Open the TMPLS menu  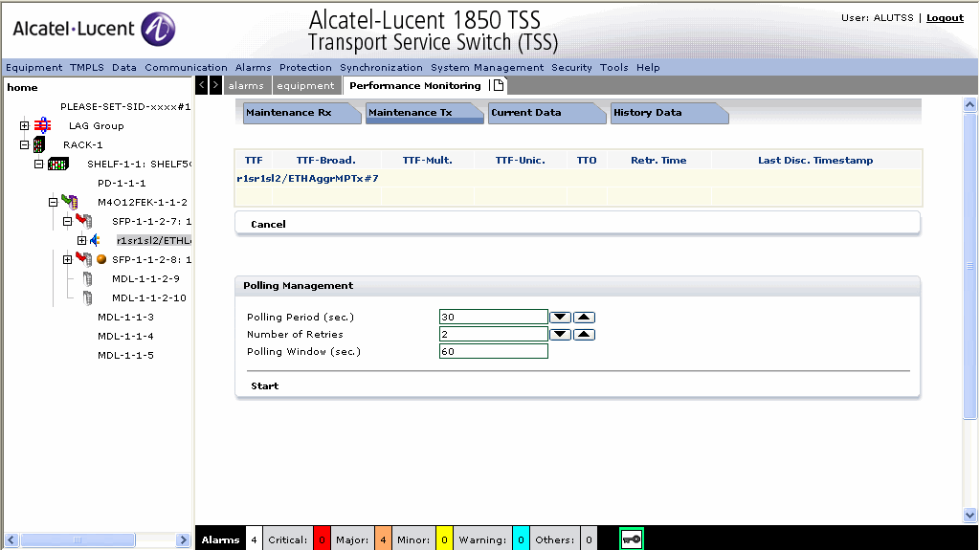[87, 68]
